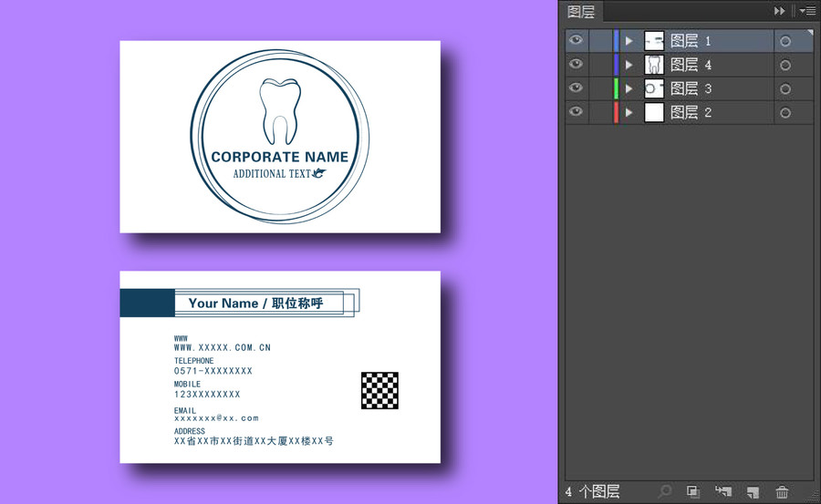Viewport: 821px width, 504px height.
Task: Select the layer named 图层 2
Action: 691,112
